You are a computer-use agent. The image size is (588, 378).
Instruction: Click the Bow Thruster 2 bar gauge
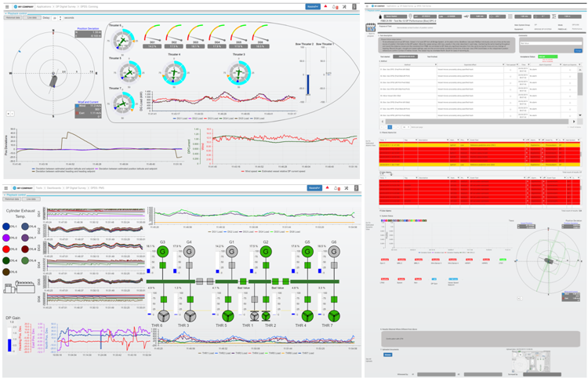pyautogui.click(x=308, y=82)
